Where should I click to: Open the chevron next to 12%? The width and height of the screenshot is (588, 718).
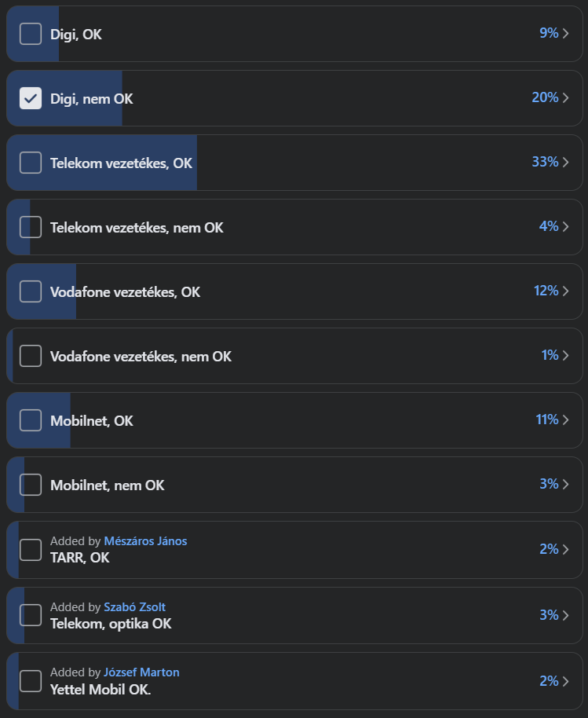[565, 291]
